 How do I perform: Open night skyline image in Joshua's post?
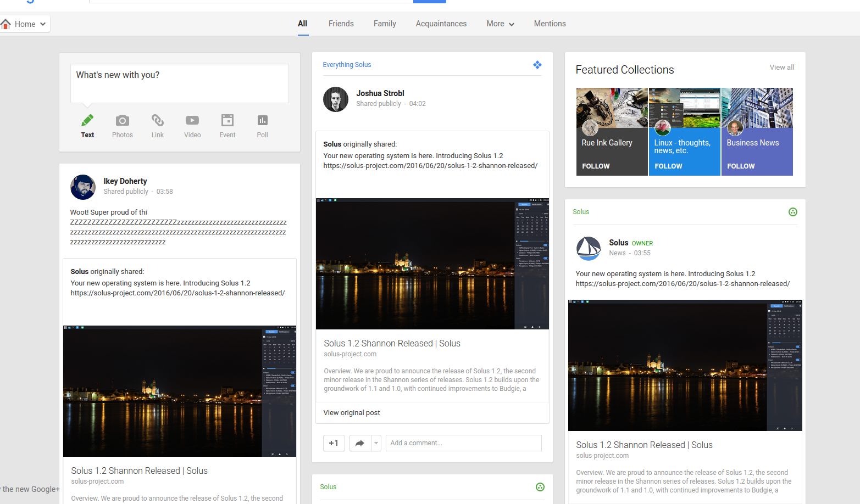[x=432, y=264]
